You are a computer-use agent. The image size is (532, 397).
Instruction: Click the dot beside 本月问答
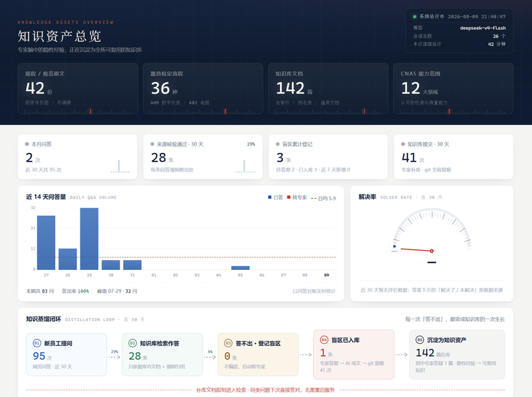click(x=27, y=144)
